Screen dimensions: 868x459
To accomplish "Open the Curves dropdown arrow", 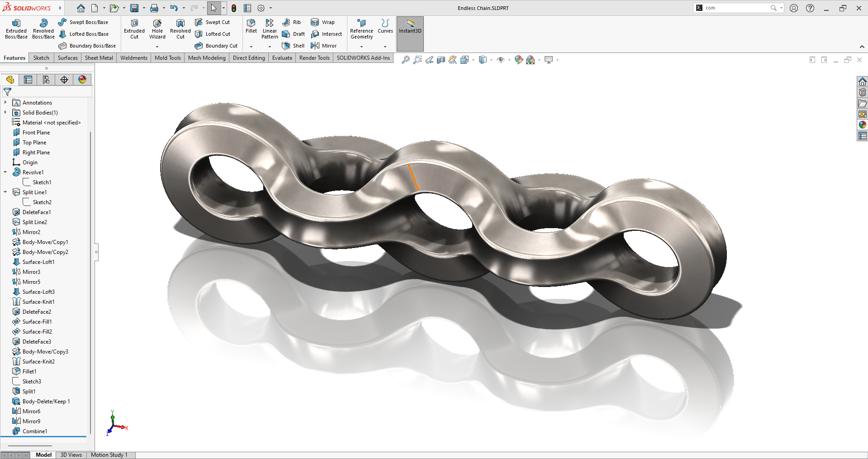I will click(x=385, y=47).
